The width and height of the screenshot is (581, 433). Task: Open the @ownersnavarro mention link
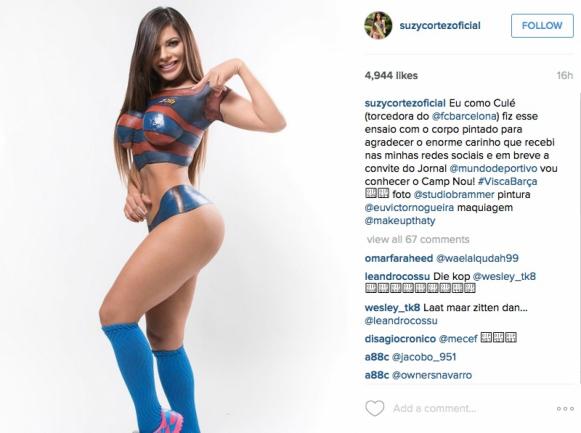pyautogui.click(x=432, y=375)
